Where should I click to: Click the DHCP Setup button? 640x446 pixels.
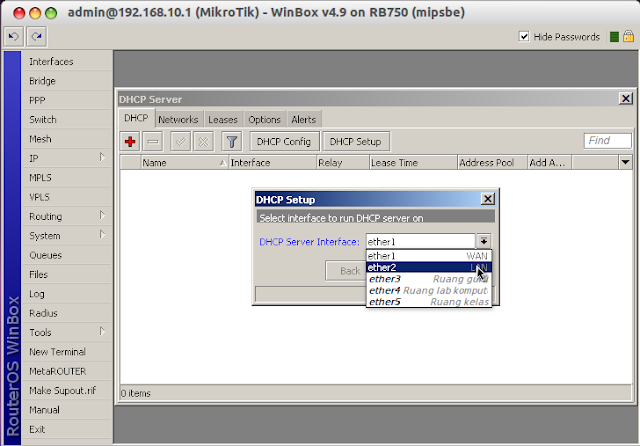tap(356, 142)
